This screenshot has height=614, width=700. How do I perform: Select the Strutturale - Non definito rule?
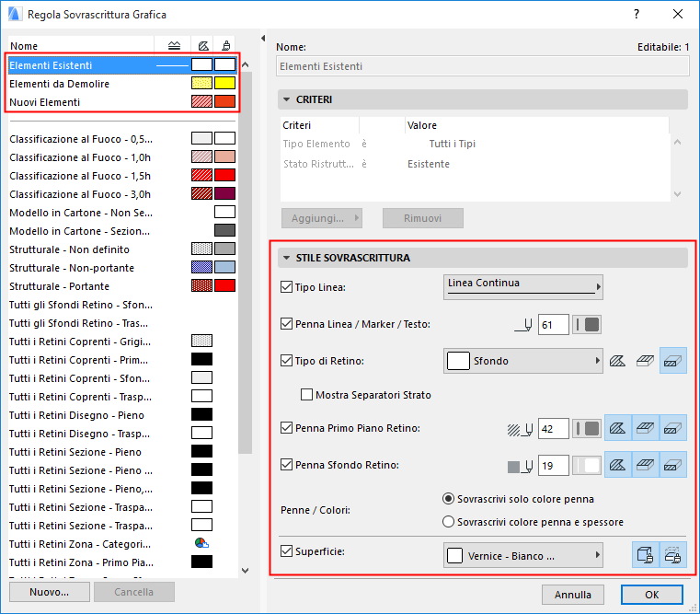pyautogui.click(x=122, y=249)
